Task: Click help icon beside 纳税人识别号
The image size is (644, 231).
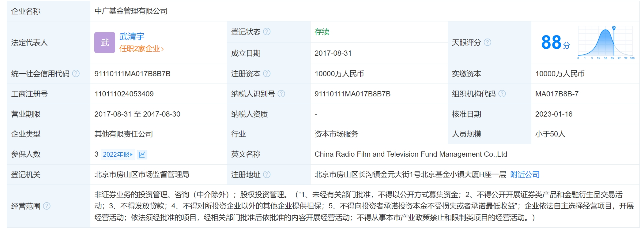Action: point(281,94)
